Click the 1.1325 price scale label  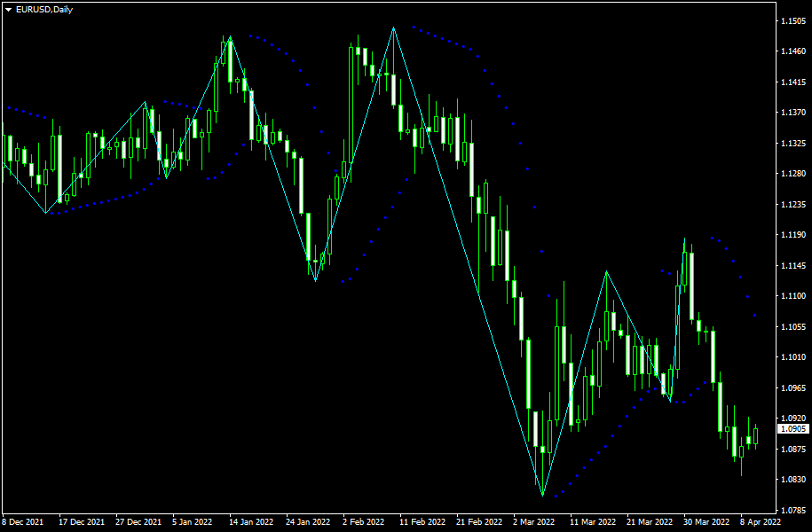pyautogui.click(x=793, y=144)
